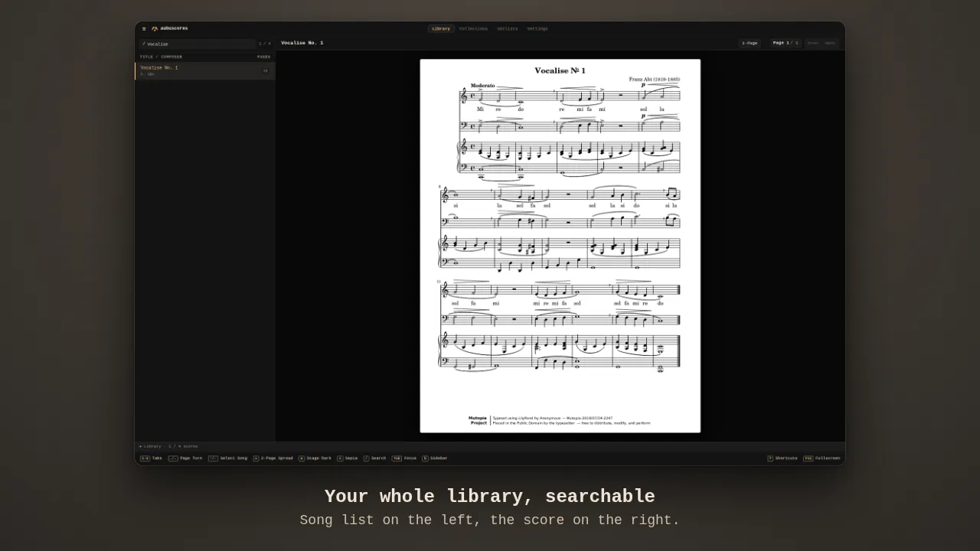Viewport: 980px width, 551px height.
Task: Click the Title / Composer column header
Action: [x=161, y=57]
